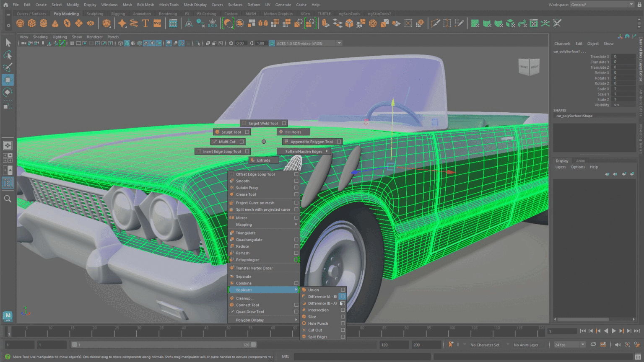Click Extrude in the marking menu
The image size is (644, 362).
(x=263, y=160)
